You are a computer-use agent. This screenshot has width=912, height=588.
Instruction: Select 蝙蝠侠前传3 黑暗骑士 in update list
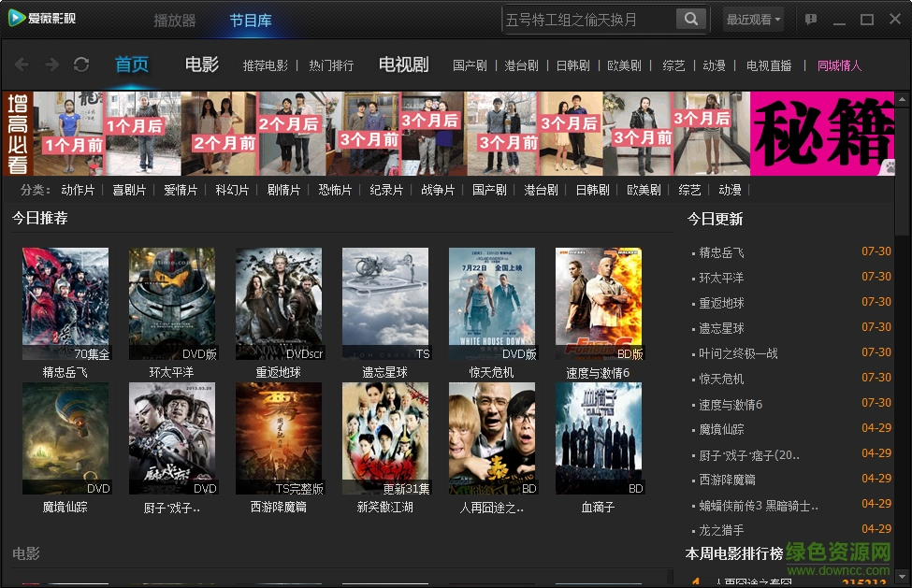tap(759, 506)
